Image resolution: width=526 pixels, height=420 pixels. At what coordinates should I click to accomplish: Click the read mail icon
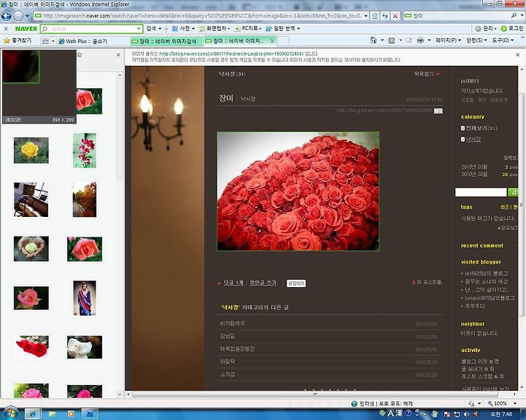[409, 41]
